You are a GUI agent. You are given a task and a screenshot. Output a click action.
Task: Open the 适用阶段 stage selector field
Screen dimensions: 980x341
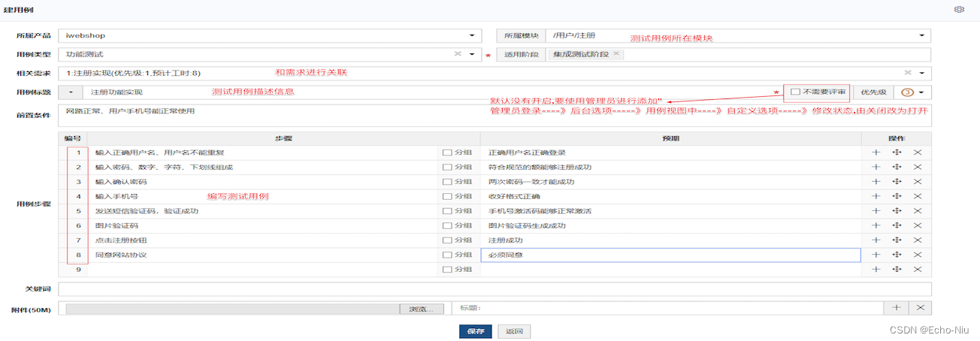pos(738,54)
